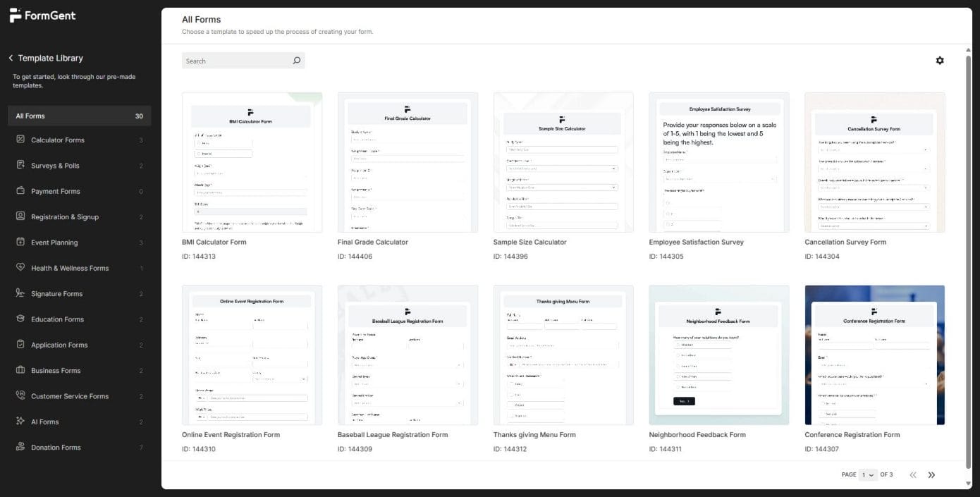Click the Signature Forms icon
This screenshot has width=980, height=497.
[20, 294]
